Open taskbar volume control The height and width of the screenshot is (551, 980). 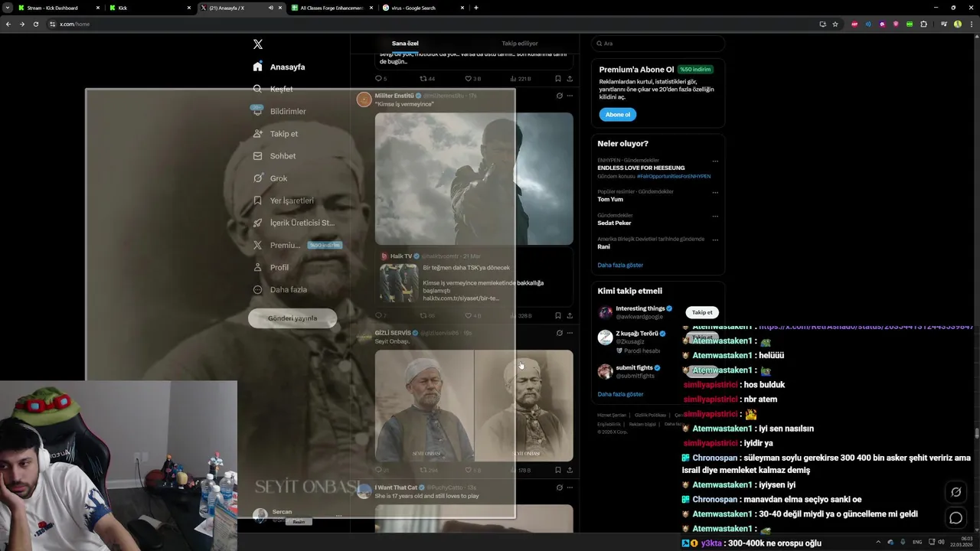tap(941, 542)
